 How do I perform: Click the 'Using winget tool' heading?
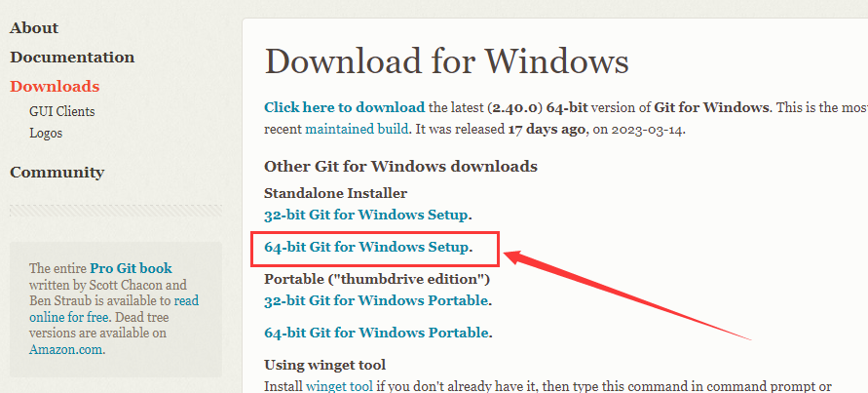coord(325,365)
